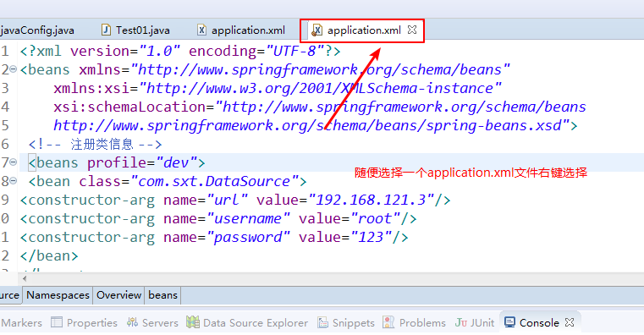Click the Console monitor icon

point(509,321)
